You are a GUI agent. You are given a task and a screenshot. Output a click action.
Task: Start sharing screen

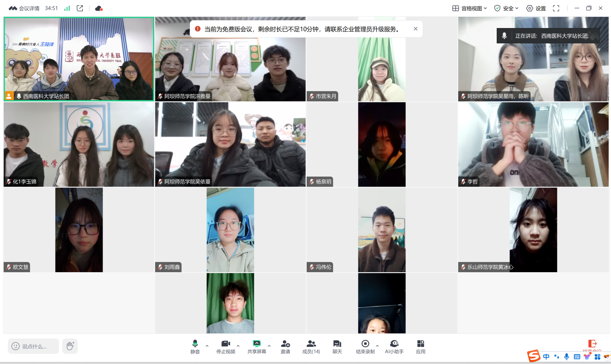(x=257, y=346)
